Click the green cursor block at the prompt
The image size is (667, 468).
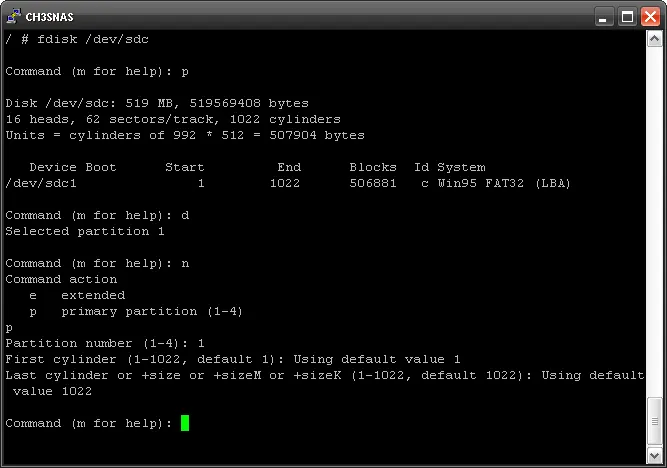[185, 423]
